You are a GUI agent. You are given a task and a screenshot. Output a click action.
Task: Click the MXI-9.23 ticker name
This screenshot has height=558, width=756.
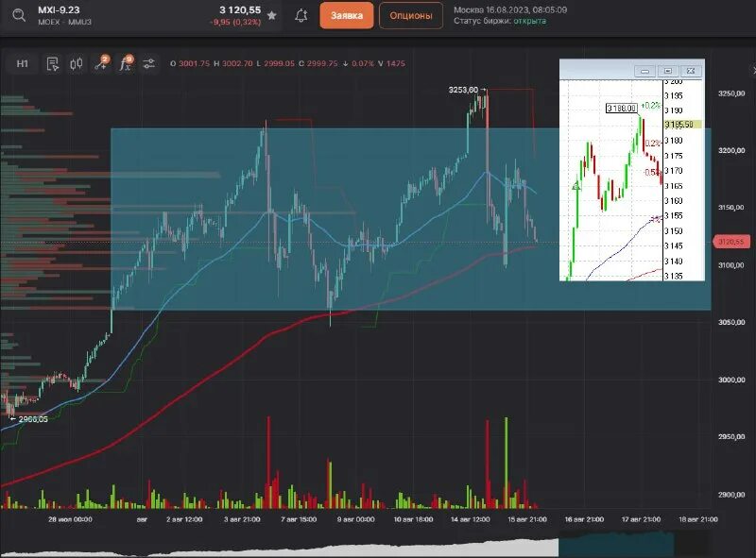pos(59,10)
